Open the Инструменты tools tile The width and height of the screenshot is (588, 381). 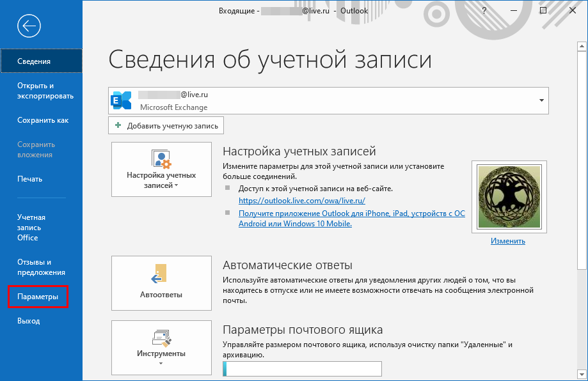(x=161, y=348)
